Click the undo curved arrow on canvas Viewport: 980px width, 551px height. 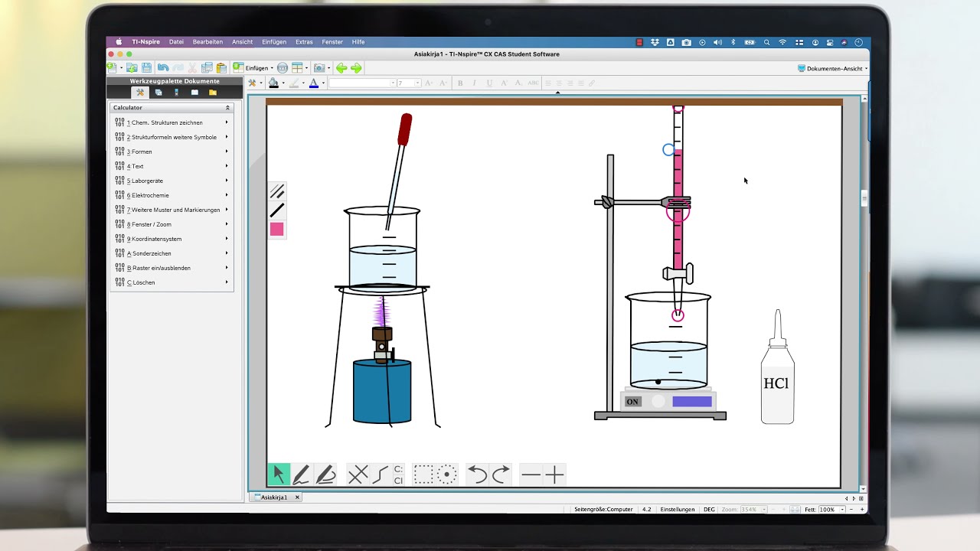[477, 474]
